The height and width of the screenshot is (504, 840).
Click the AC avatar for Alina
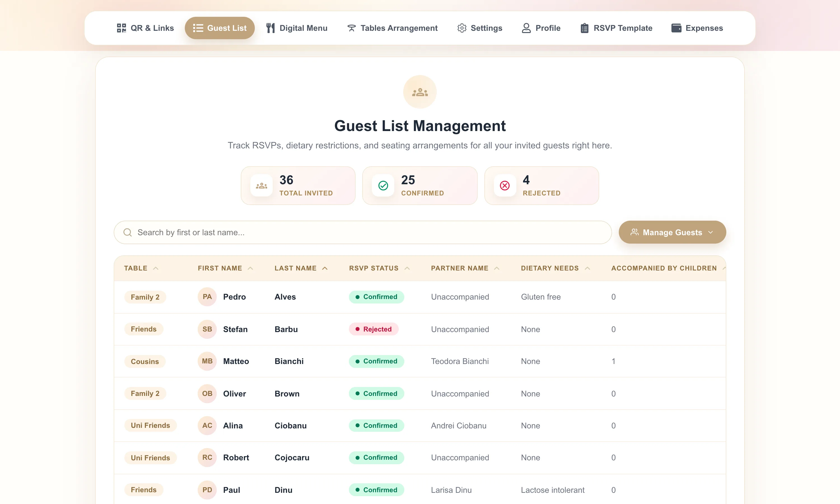pos(207,425)
